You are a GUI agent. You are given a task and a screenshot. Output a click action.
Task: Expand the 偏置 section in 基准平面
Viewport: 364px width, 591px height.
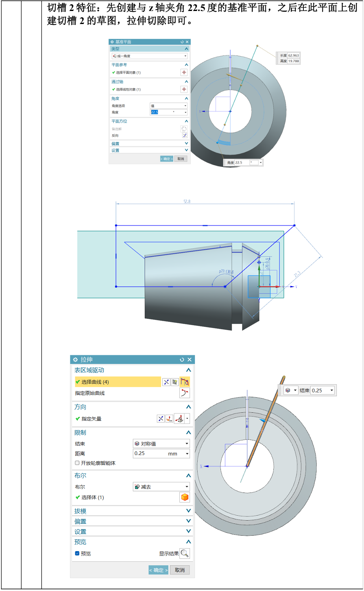[x=186, y=144]
